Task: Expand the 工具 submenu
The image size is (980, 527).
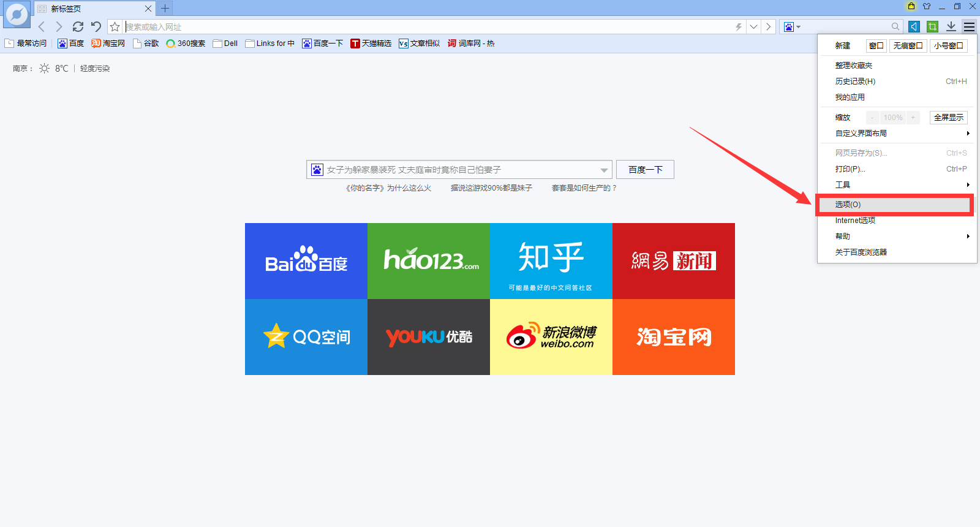Action: [897, 184]
